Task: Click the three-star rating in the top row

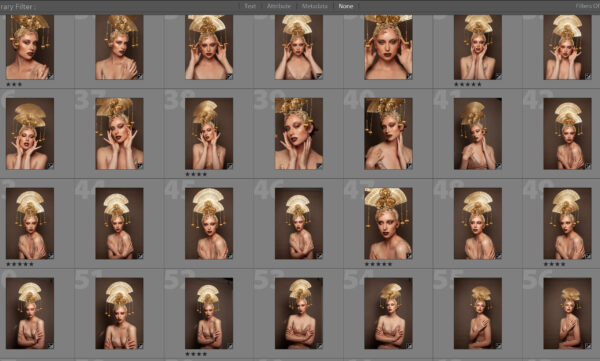Action: pyautogui.click(x=14, y=84)
